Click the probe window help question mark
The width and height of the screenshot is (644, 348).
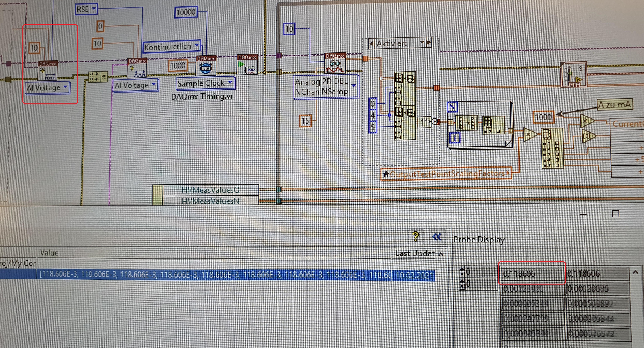pos(415,236)
